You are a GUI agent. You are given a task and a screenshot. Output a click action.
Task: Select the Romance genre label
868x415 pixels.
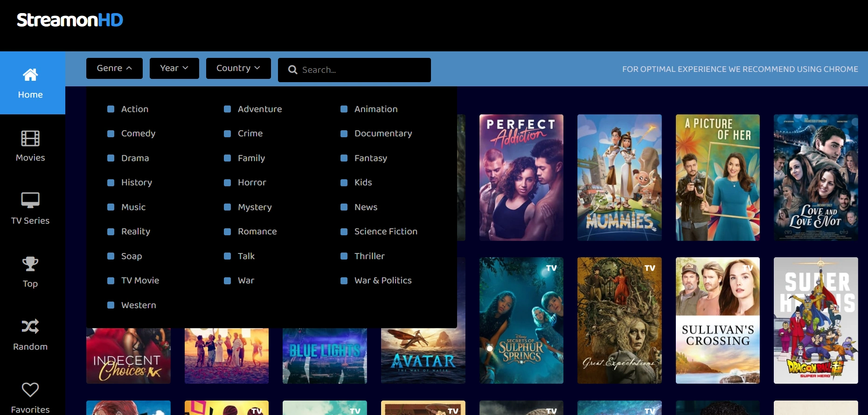(x=257, y=232)
